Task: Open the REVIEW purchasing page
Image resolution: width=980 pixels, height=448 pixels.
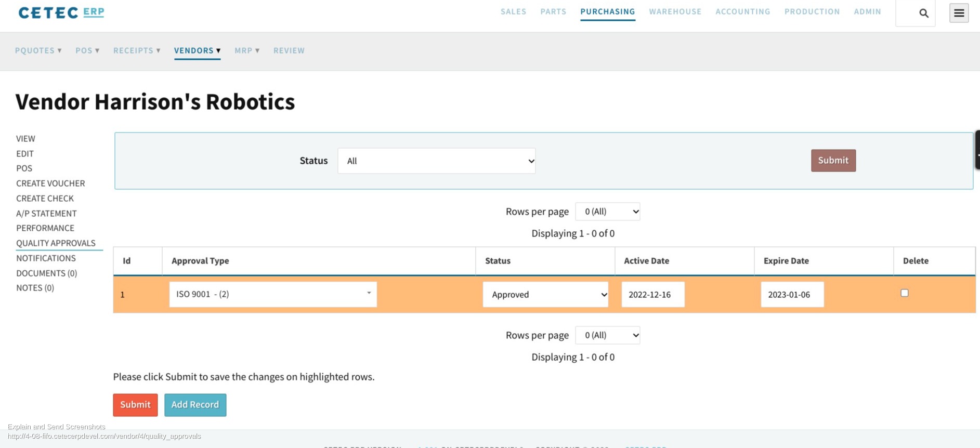Action: click(x=289, y=50)
